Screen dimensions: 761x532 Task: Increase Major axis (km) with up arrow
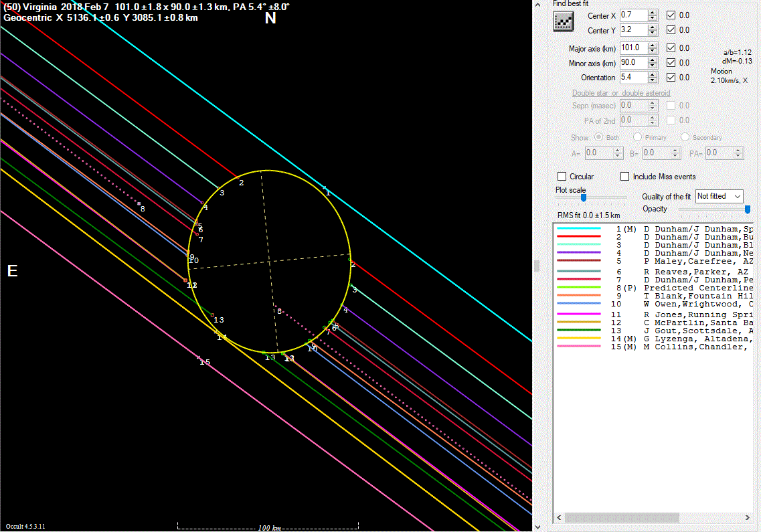pyautogui.click(x=653, y=45)
